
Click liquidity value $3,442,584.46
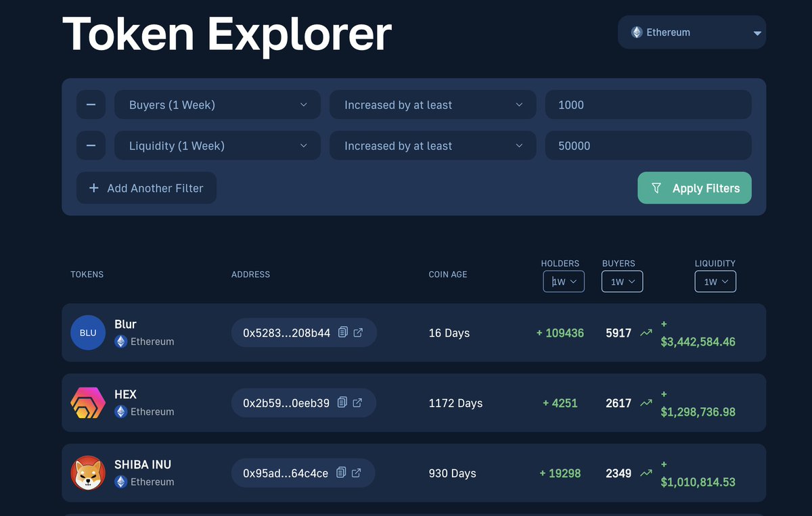(698, 342)
